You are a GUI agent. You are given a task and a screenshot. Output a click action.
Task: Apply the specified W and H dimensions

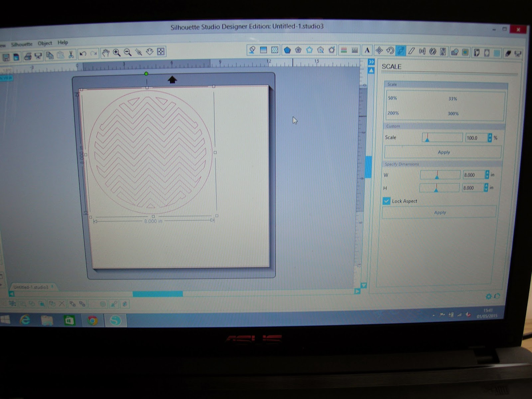pyautogui.click(x=440, y=212)
